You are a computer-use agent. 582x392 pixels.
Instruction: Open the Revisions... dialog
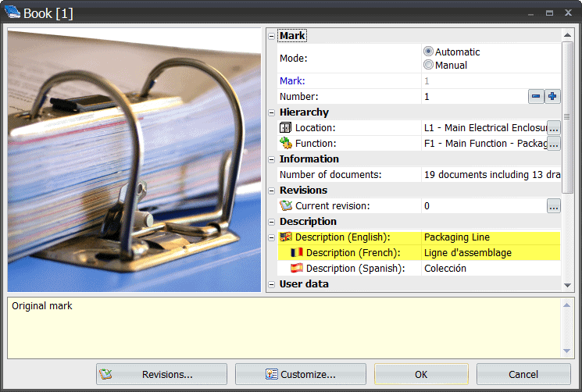coord(162,374)
